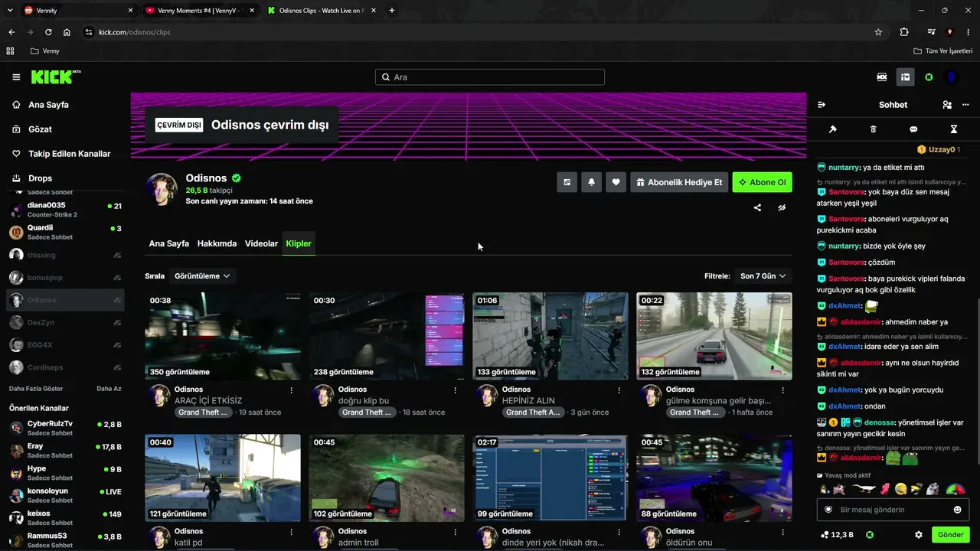Screen dimensions: 980x551
Task: Open the chat users list icon
Action: coord(947,105)
